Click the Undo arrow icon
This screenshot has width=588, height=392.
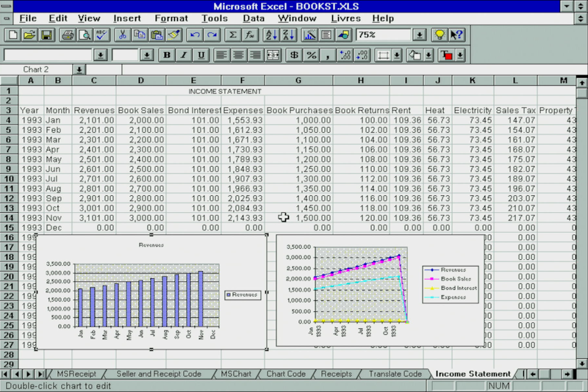[x=195, y=35]
